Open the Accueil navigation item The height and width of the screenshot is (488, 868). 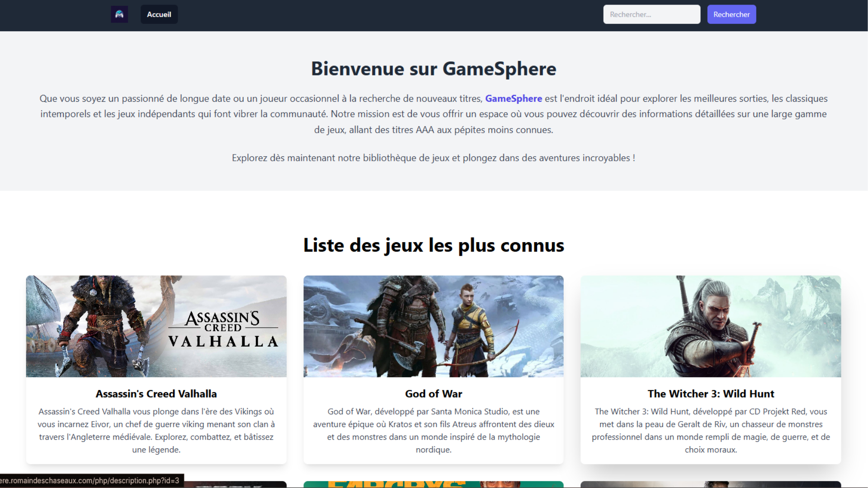[159, 14]
